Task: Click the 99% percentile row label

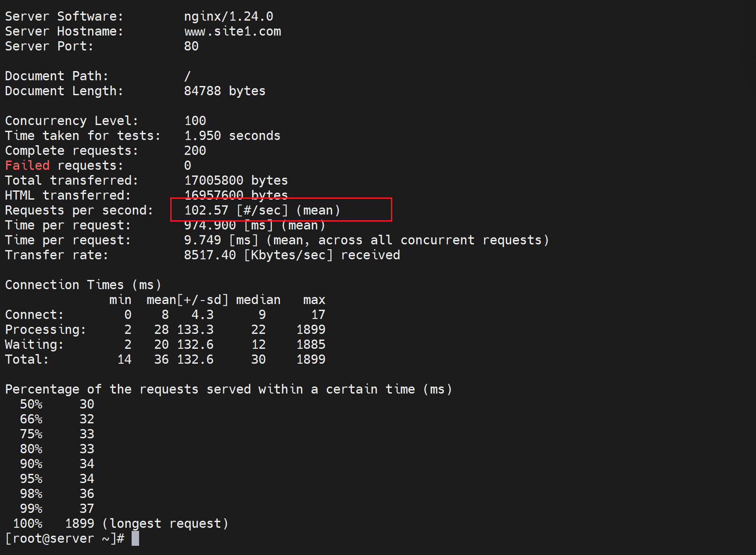Action: tap(31, 509)
